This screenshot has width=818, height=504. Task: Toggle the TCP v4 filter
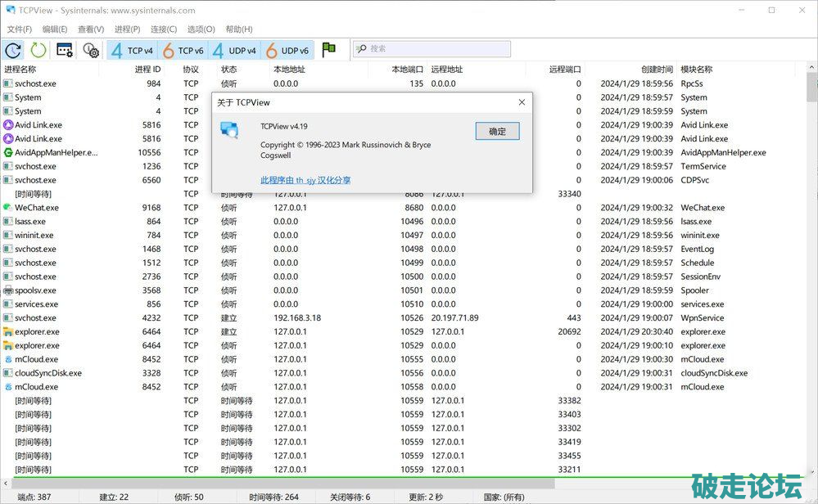133,50
